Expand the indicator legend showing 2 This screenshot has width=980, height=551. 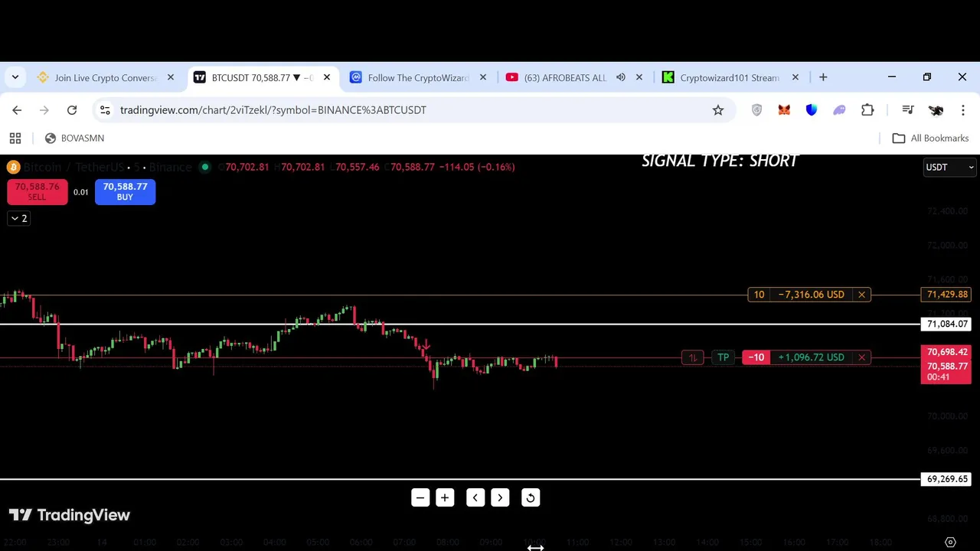18,218
